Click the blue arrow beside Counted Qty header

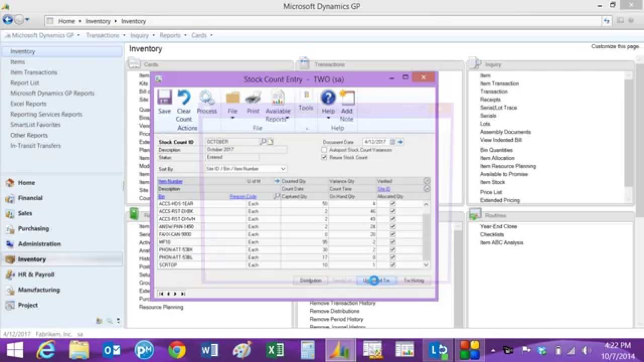pos(277,181)
